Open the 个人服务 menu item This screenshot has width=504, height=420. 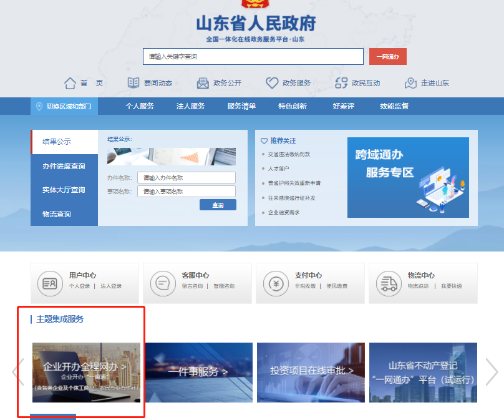coord(140,106)
